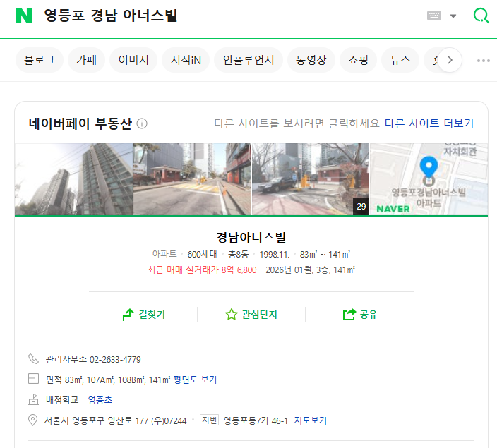Switch to the 동영상 tab
The height and width of the screenshot is (448, 497).
pos(311,60)
